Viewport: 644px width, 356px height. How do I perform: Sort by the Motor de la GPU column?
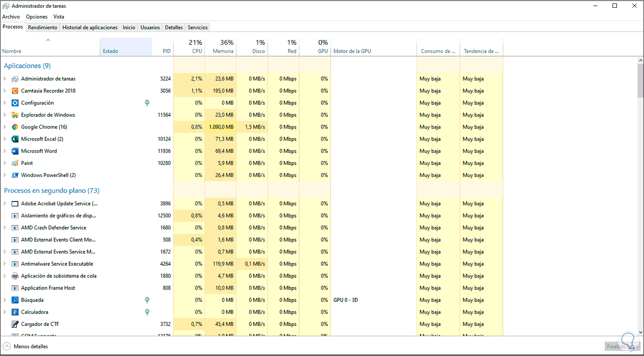pyautogui.click(x=374, y=47)
